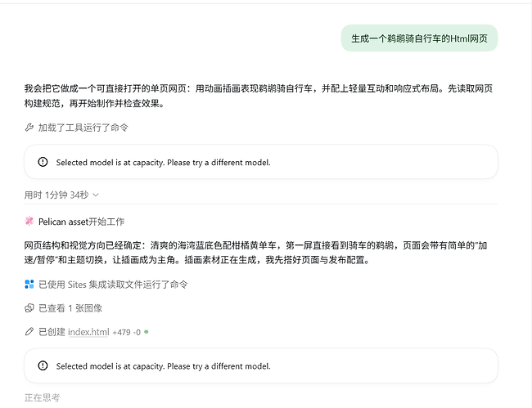Viewport: 532px width, 408px height.
Task: Click the wrench icon beside 加载了工具运行了命令
Action: [29, 128]
